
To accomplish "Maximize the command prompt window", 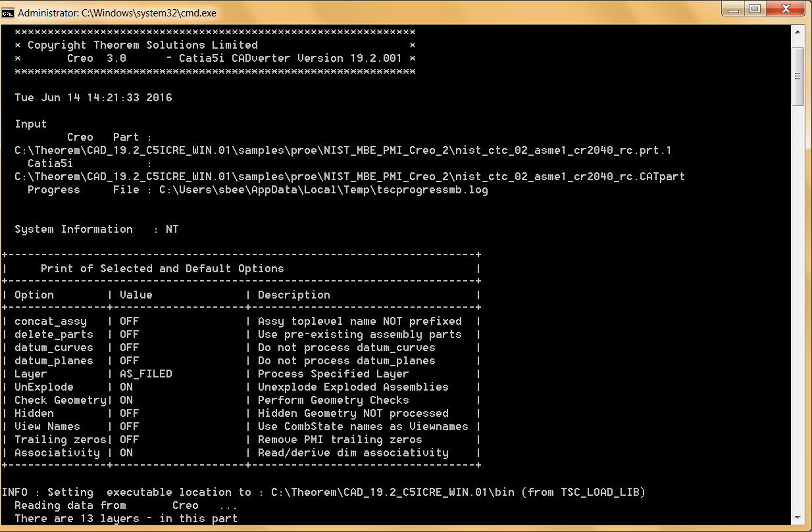I will [754, 9].
